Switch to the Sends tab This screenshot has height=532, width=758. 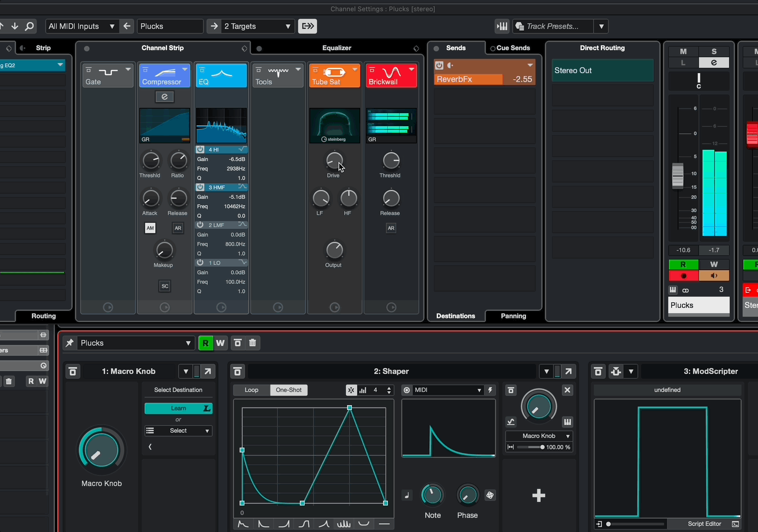[x=456, y=48]
